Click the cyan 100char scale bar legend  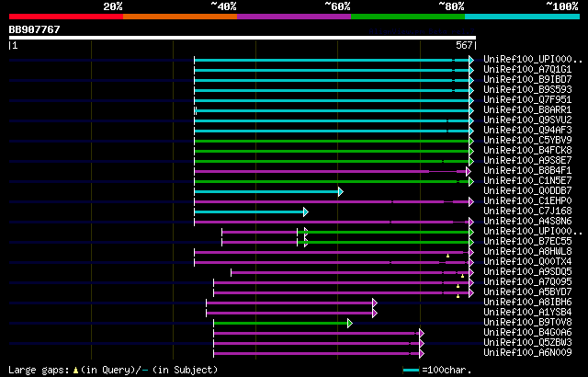[411, 371]
